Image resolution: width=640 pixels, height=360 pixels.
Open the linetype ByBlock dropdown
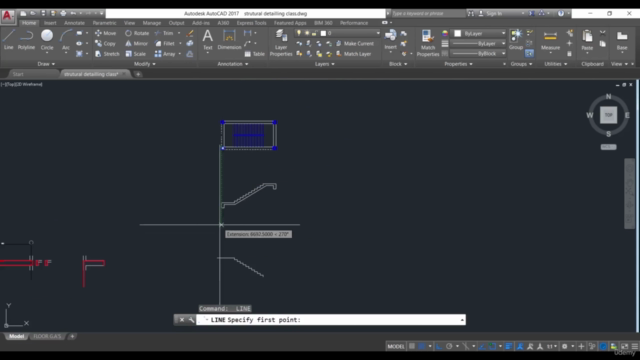pos(478,53)
